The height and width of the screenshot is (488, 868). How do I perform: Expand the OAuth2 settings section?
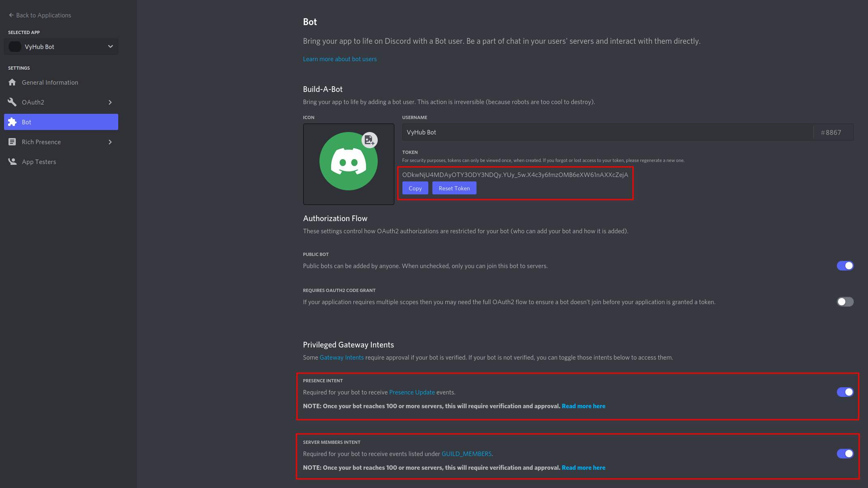click(110, 102)
